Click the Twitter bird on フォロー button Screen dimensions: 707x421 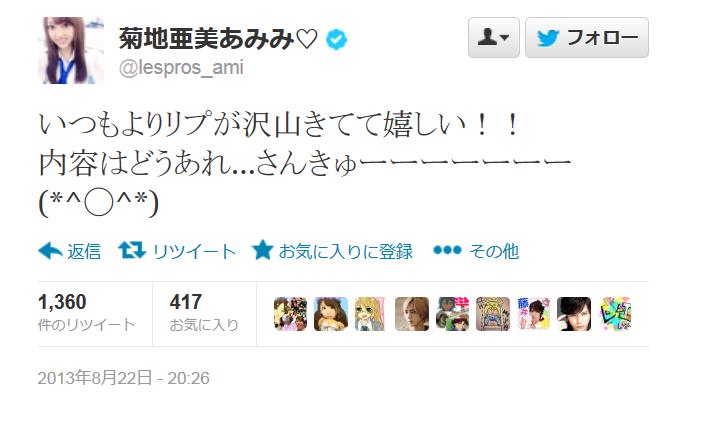coord(548,38)
